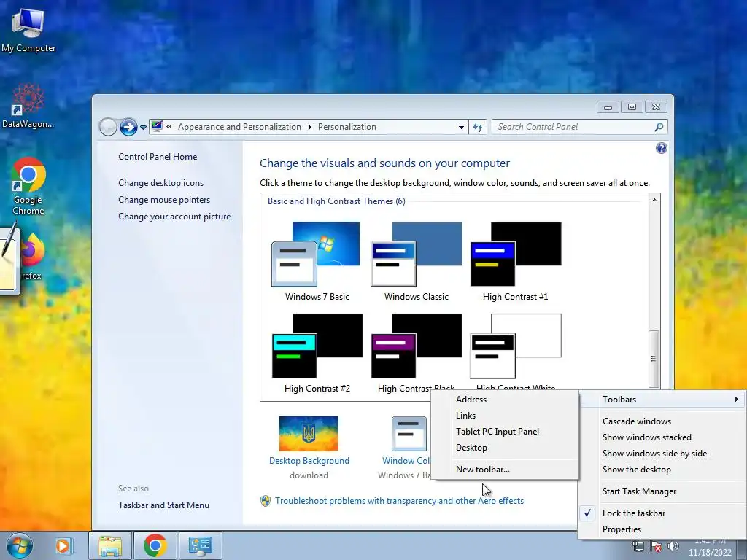Screen dimensions: 747x560
Task: Click the Personalization breadcrumb
Action: tap(347, 127)
